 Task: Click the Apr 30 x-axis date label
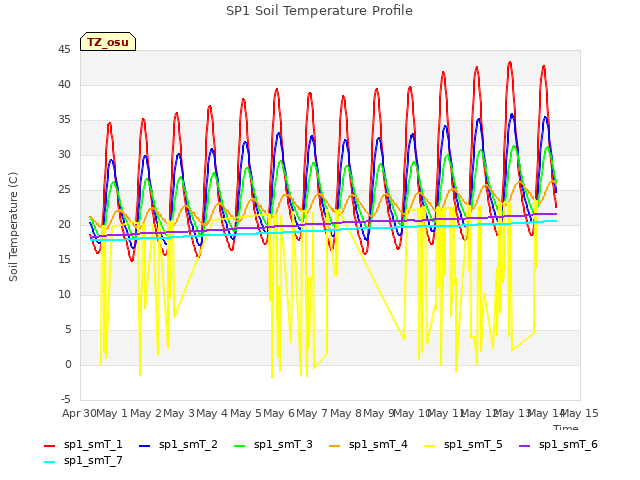79,413
